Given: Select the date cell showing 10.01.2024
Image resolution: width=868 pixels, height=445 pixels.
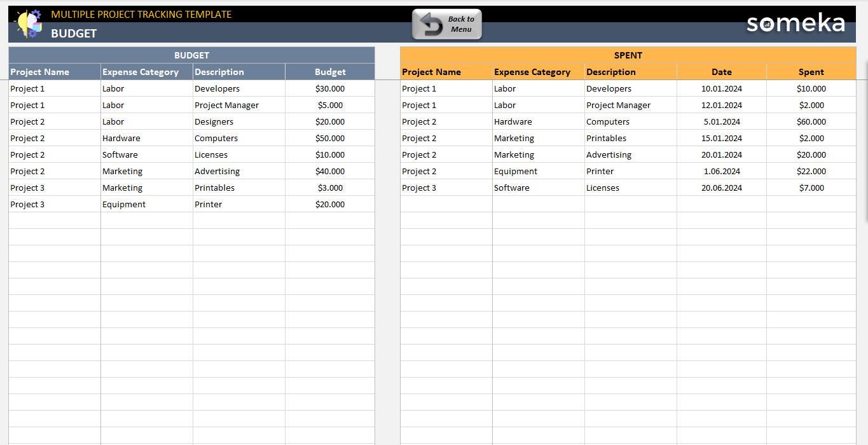Looking at the screenshot, I should click(x=721, y=88).
